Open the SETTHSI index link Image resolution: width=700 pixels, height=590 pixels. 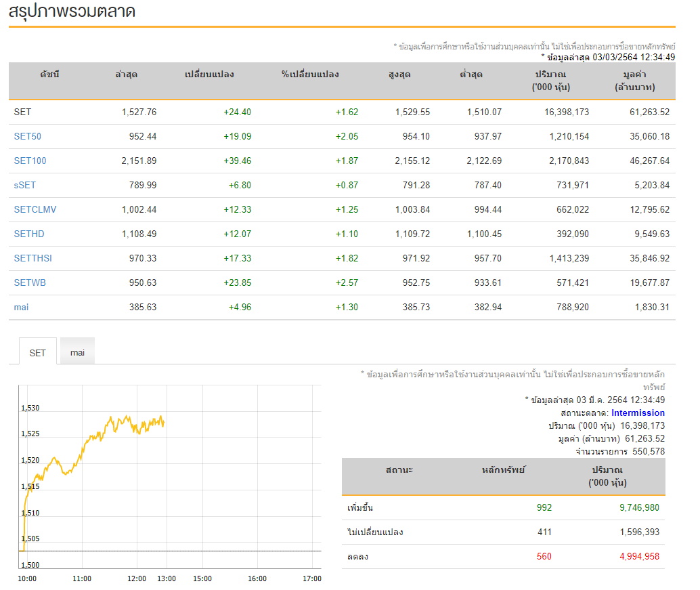[x=32, y=258]
